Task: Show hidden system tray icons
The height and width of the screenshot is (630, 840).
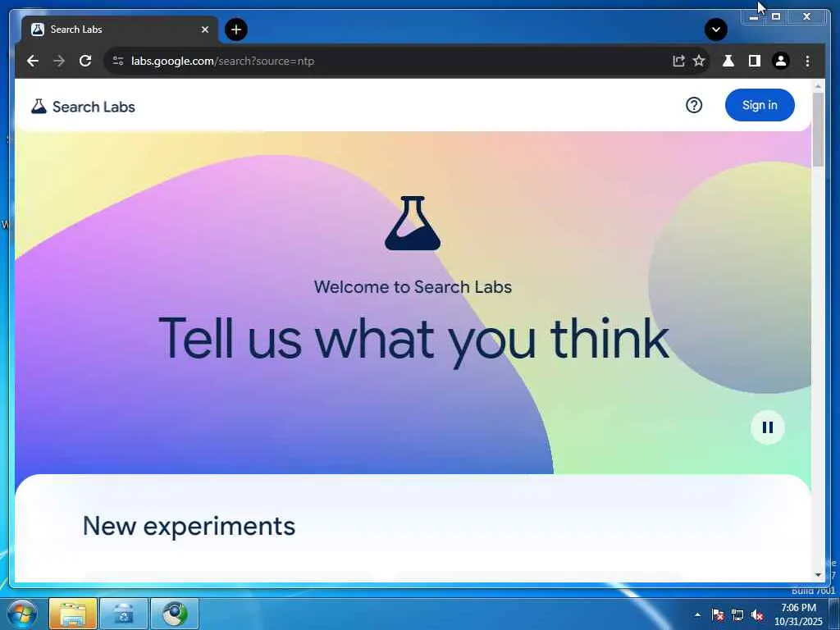Action: click(697, 614)
